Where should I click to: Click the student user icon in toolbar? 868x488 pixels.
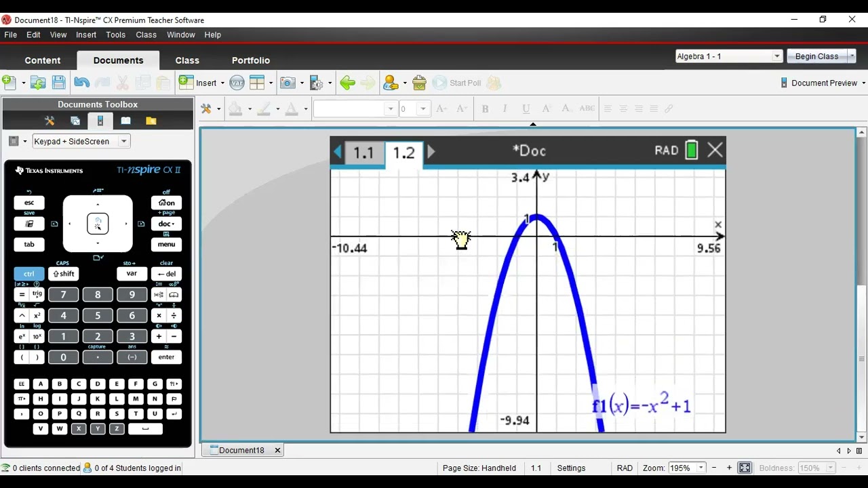(391, 83)
